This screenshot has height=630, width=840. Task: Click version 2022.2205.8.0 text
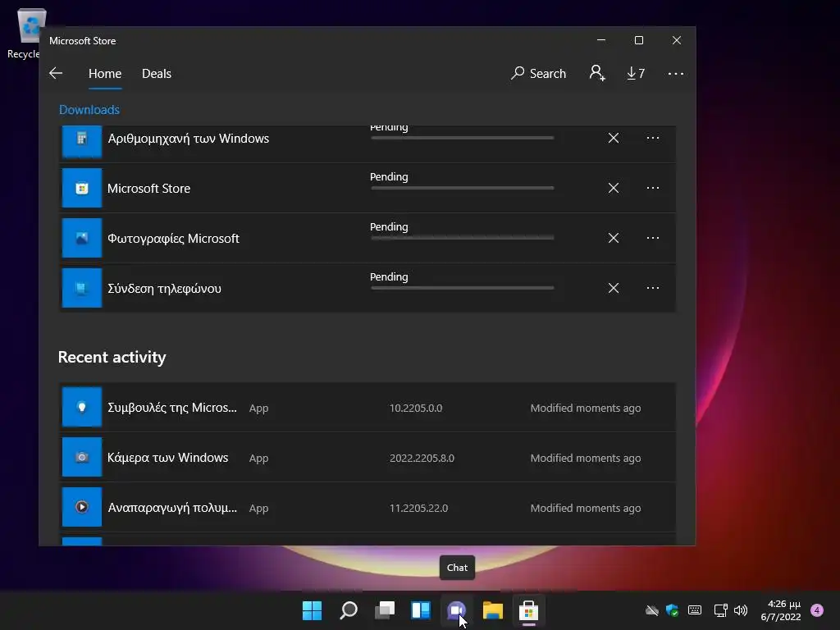coord(422,458)
